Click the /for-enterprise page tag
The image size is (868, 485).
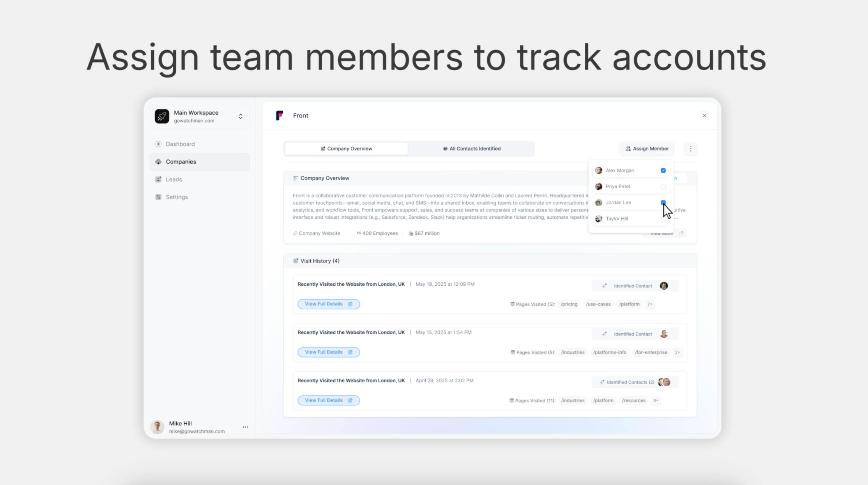(651, 352)
